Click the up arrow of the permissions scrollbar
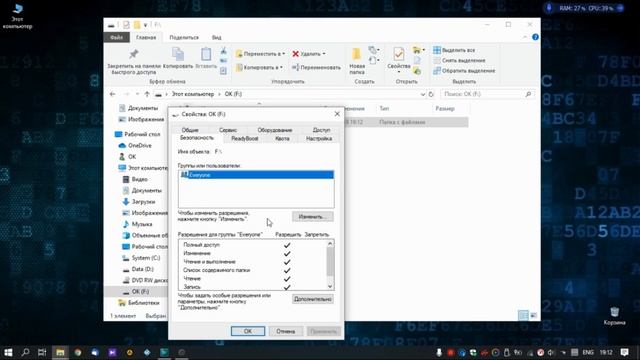 coord(330,244)
